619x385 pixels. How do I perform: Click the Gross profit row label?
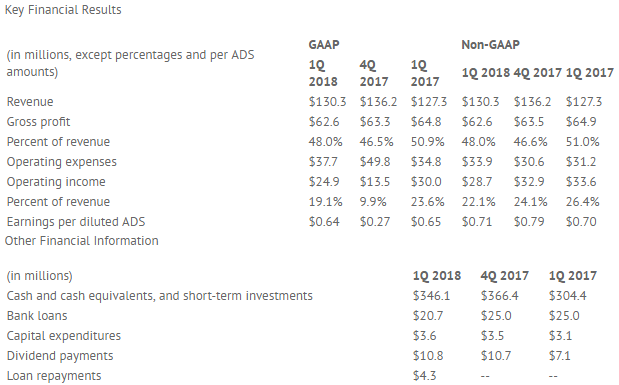pos(38,122)
